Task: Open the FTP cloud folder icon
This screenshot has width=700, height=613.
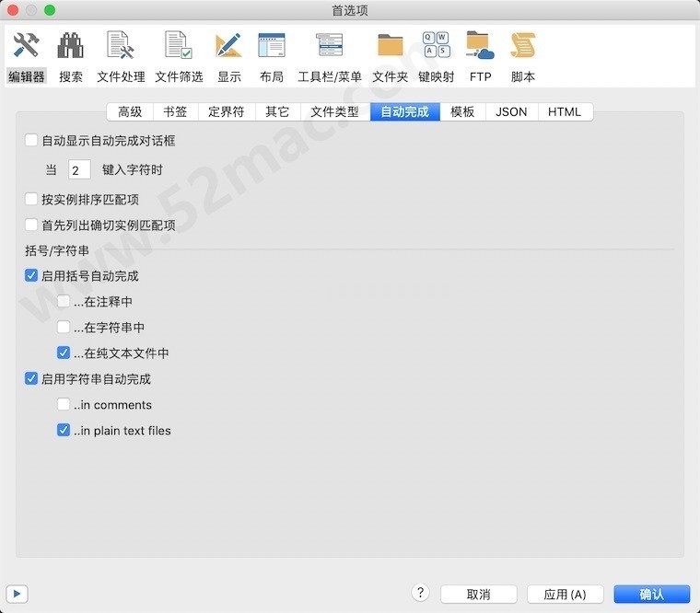Action: [481, 57]
